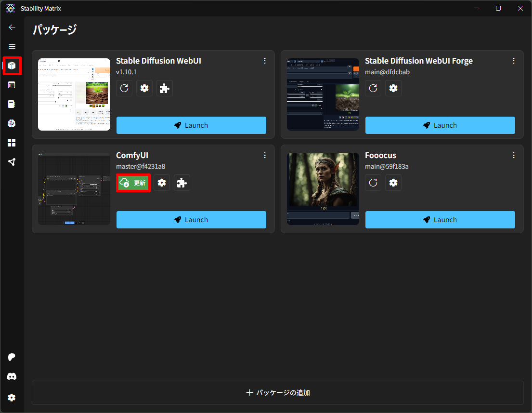Image resolution: width=532 pixels, height=413 pixels.
Task: Click the text master@f4231a8
Action: click(x=141, y=166)
